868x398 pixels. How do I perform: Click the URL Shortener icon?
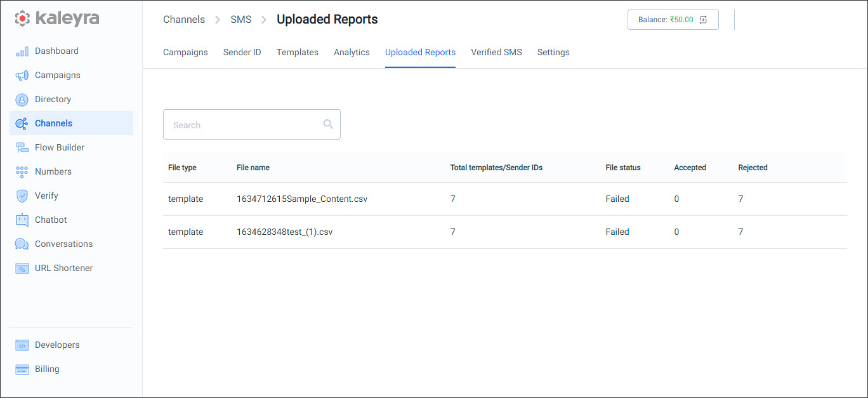[22, 269]
